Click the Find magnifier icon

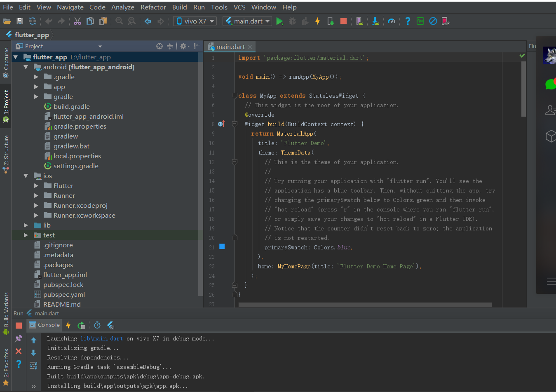(x=119, y=21)
